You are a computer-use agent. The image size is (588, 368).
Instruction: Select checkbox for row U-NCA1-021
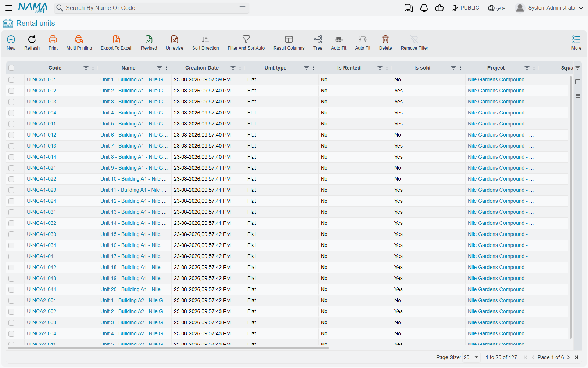click(x=11, y=168)
